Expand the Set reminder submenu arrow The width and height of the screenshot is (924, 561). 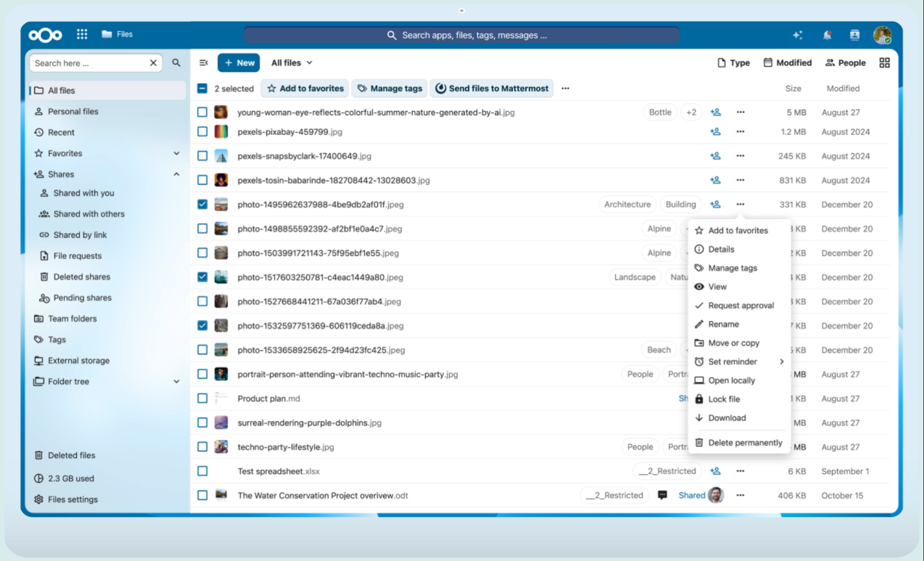click(782, 362)
